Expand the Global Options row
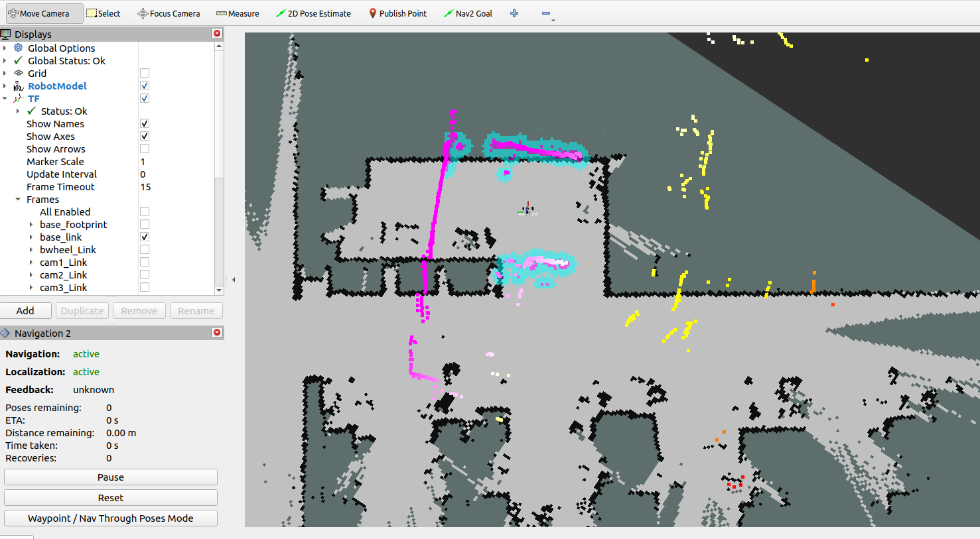The height and width of the screenshot is (539, 980). click(5, 48)
